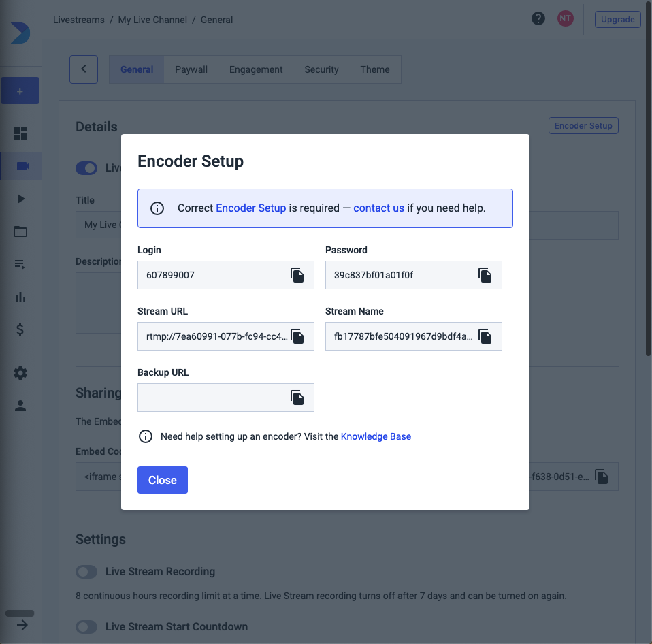Switch to the Paywall tab
652x644 pixels.
[x=191, y=69]
